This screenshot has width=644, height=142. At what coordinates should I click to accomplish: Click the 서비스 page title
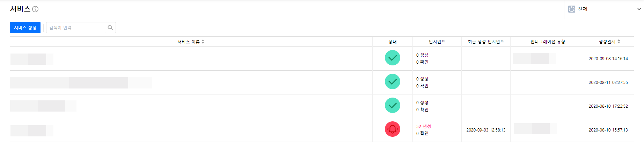pyautogui.click(x=20, y=9)
